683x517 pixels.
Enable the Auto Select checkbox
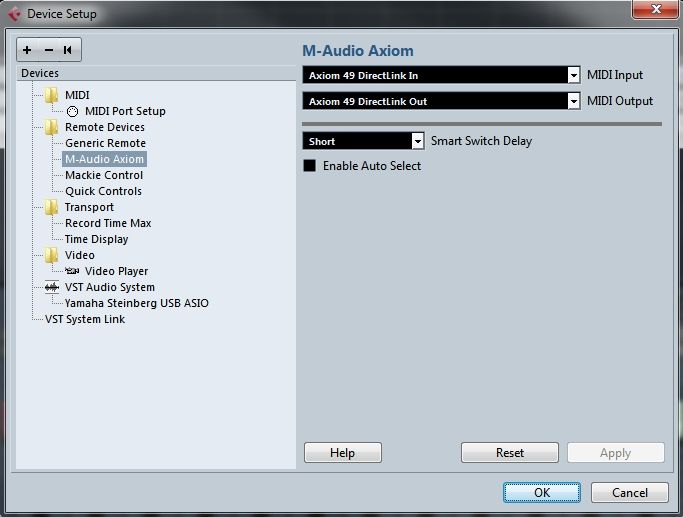[x=310, y=166]
